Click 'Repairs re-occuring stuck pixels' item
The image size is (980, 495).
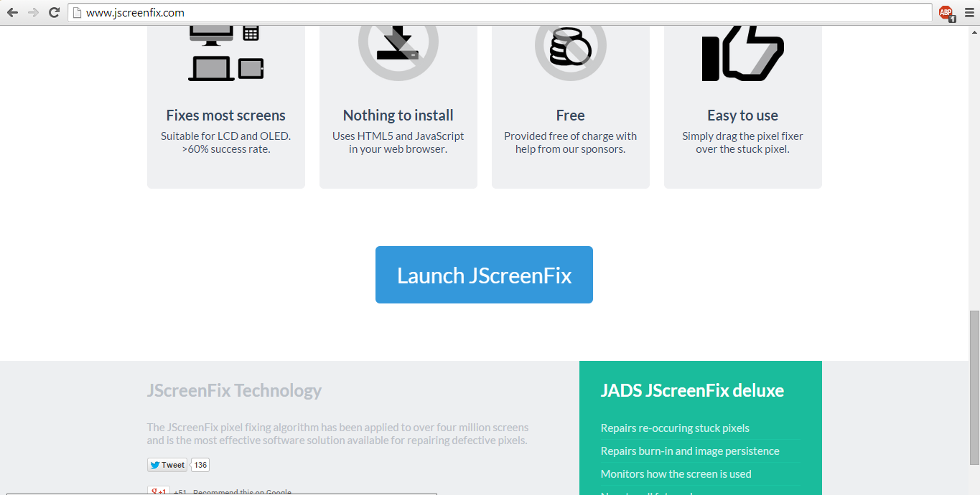675,428
